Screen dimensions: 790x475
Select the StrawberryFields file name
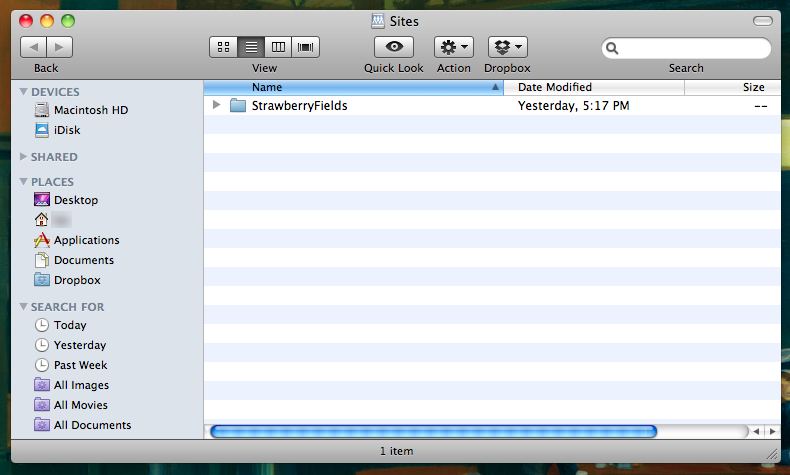[299, 106]
